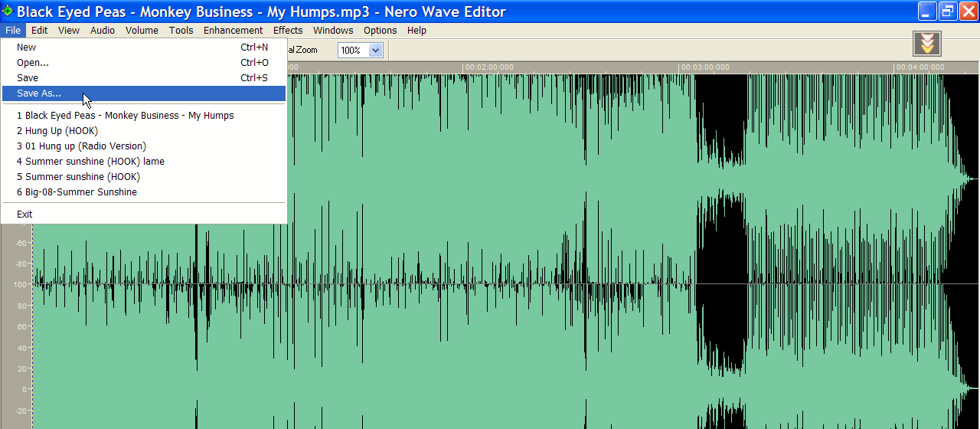Click the Nero flame arrow logo icon

point(927,44)
